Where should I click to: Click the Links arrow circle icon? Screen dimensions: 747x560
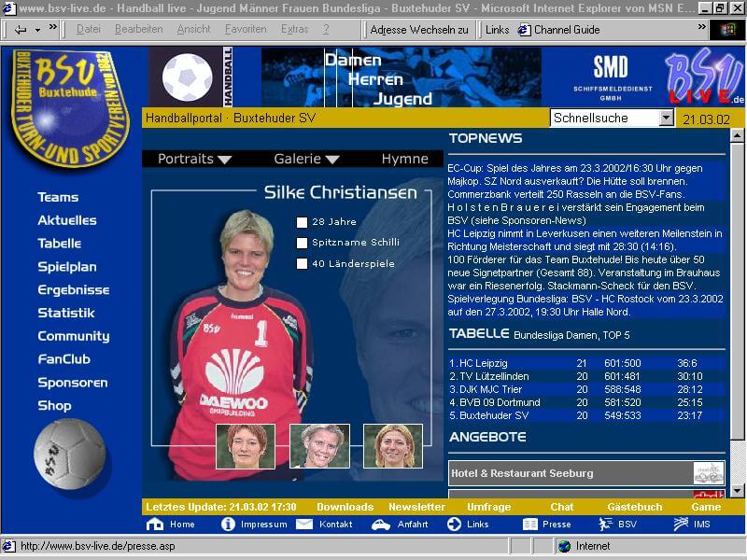pos(454,525)
